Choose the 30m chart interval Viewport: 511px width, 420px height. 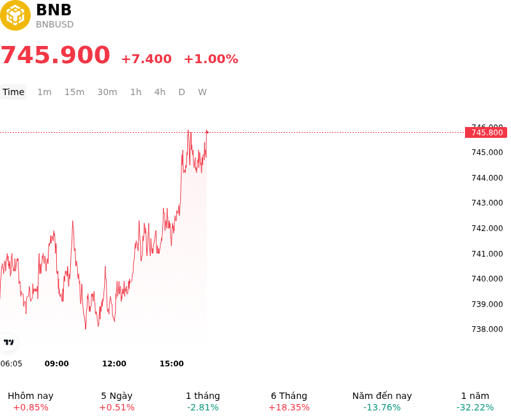click(107, 92)
